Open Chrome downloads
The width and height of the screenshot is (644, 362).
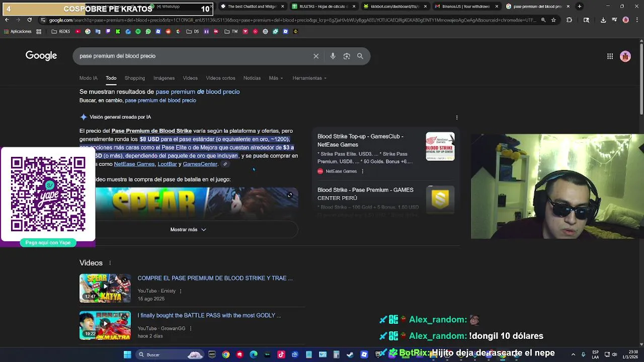coord(603,20)
